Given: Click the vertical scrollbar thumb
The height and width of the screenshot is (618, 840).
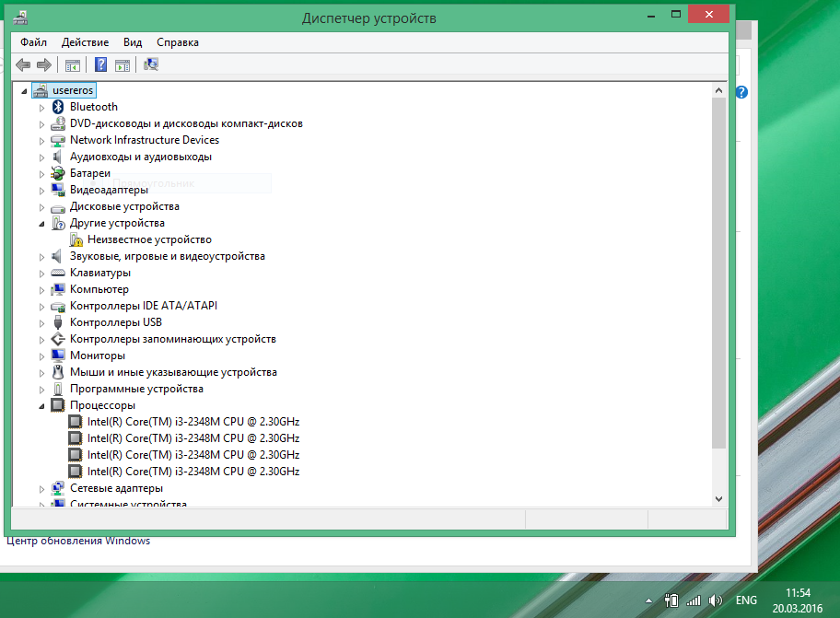Looking at the screenshot, I should [719, 274].
